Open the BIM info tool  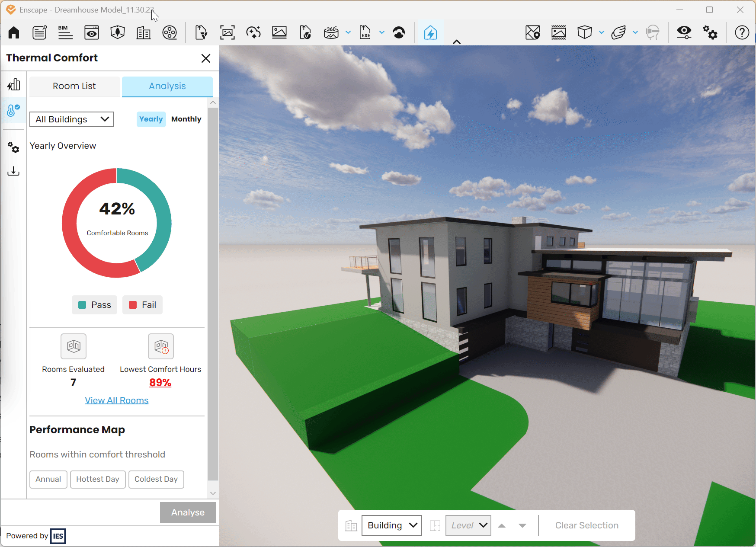tap(65, 32)
